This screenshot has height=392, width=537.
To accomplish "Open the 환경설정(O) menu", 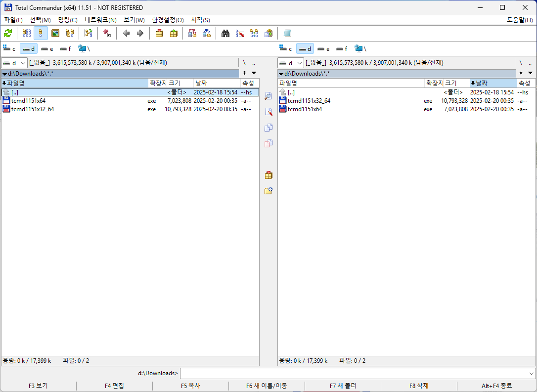I will click(x=168, y=20).
